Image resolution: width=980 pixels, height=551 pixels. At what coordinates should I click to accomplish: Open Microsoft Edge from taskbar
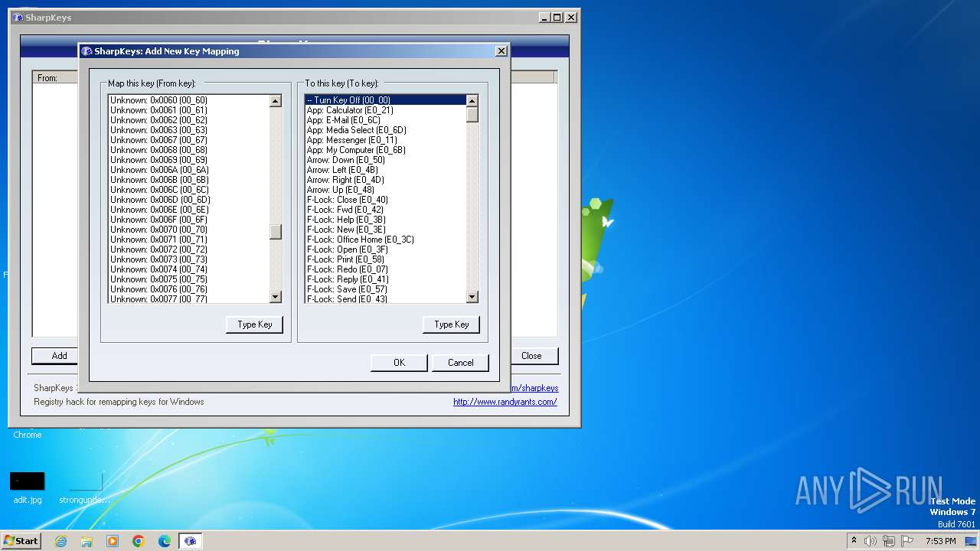165,541
